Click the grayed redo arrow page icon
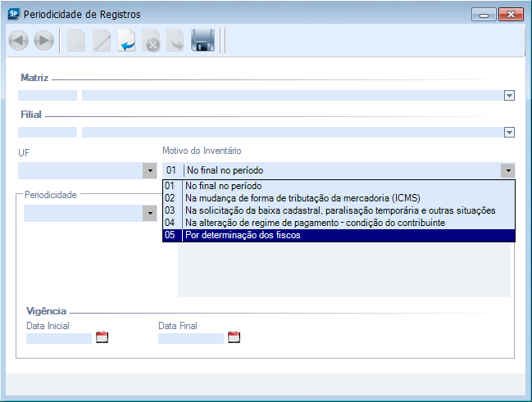This screenshot has height=402, width=532. pos(175,41)
